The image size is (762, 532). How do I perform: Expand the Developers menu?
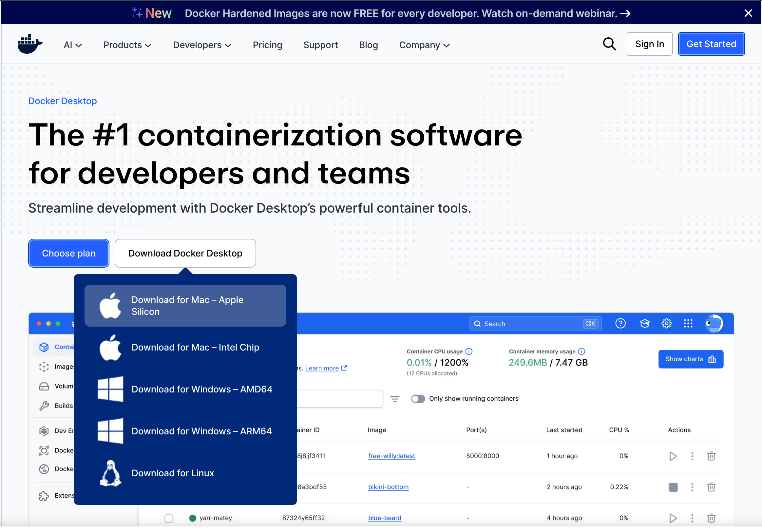(202, 45)
